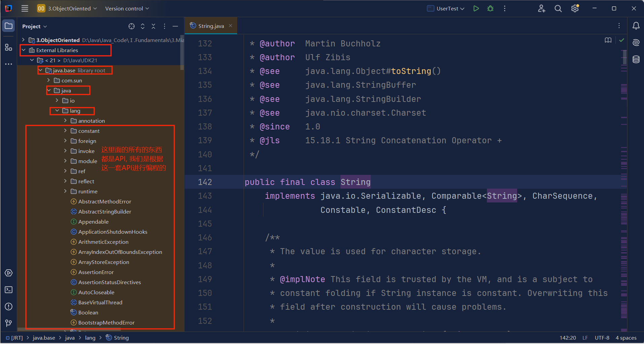Open editor tabs options menu

[619, 26]
